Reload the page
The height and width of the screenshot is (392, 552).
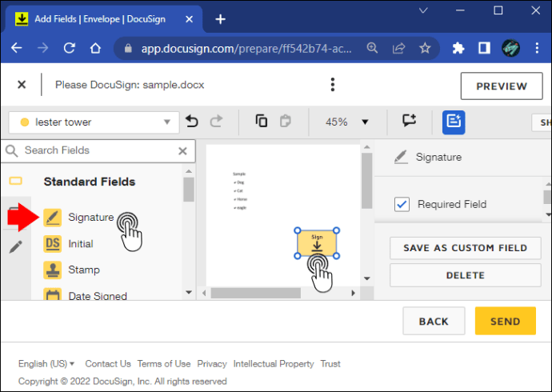click(69, 48)
